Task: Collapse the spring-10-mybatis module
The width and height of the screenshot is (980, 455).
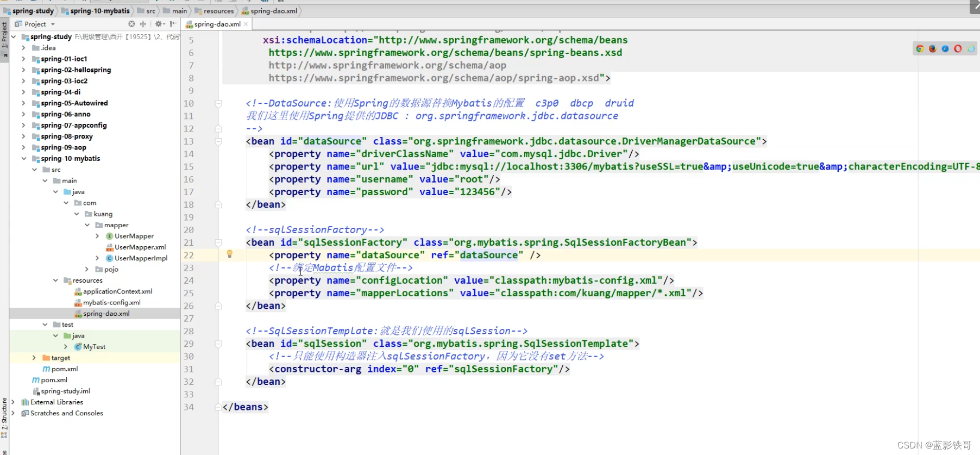Action: (x=23, y=159)
